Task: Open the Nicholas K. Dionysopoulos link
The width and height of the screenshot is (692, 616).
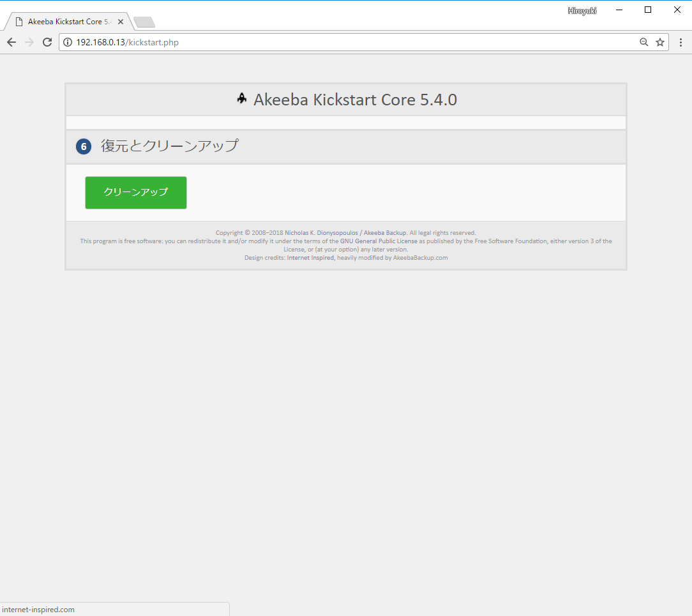Action: (x=321, y=233)
